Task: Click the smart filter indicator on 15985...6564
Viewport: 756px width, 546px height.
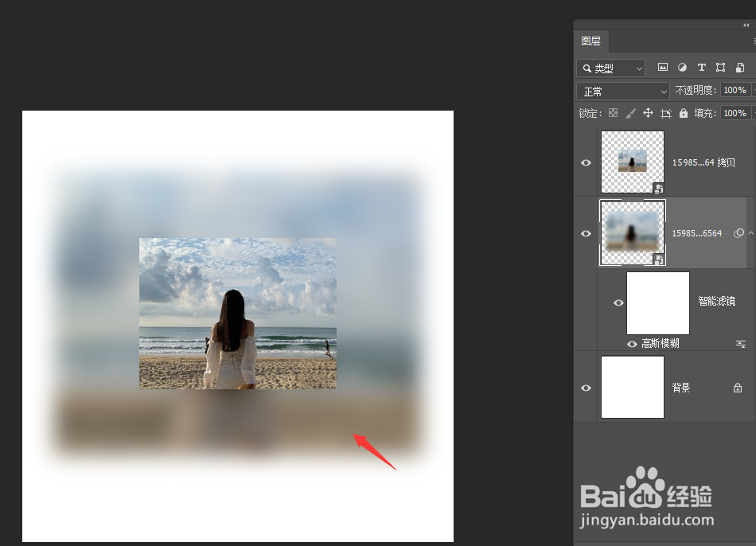Action: pyautogui.click(x=738, y=233)
